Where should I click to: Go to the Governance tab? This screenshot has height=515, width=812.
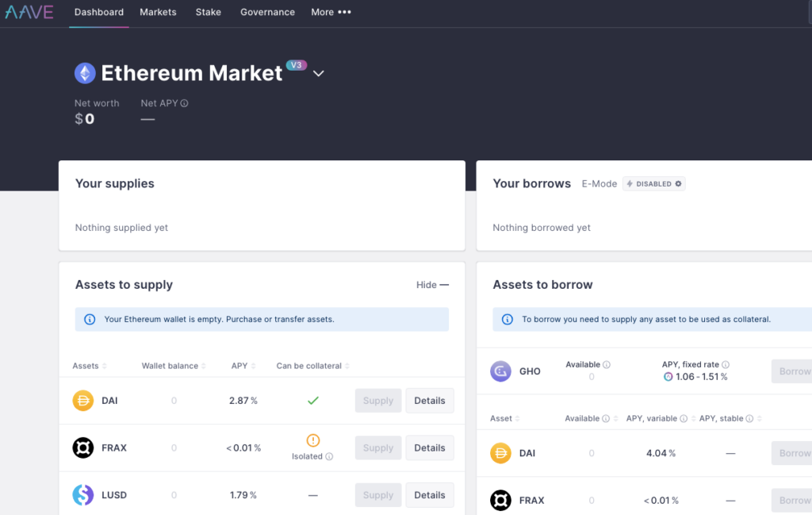pyautogui.click(x=267, y=12)
